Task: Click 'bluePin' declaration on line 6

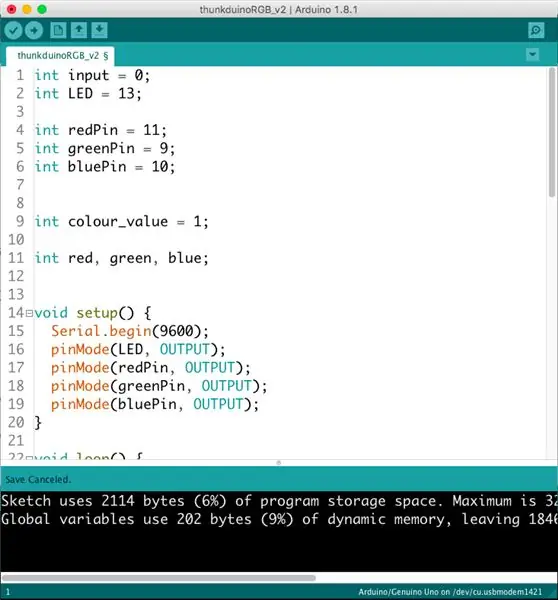Action: pyautogui.click(x=97, y=167)
